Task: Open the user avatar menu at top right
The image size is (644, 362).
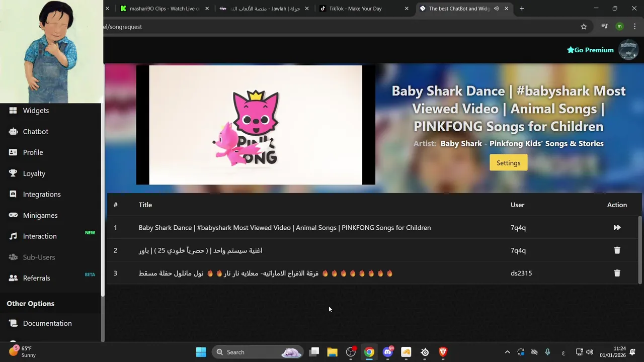Action: click(x=628, y=50)
